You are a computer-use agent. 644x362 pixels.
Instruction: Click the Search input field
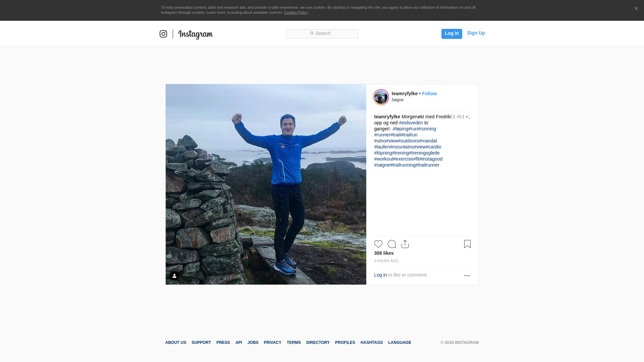(x=322, y=34)
